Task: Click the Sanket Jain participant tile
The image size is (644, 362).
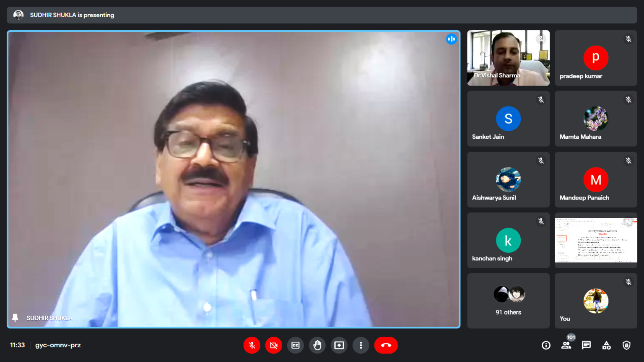Action: (508, 119)
